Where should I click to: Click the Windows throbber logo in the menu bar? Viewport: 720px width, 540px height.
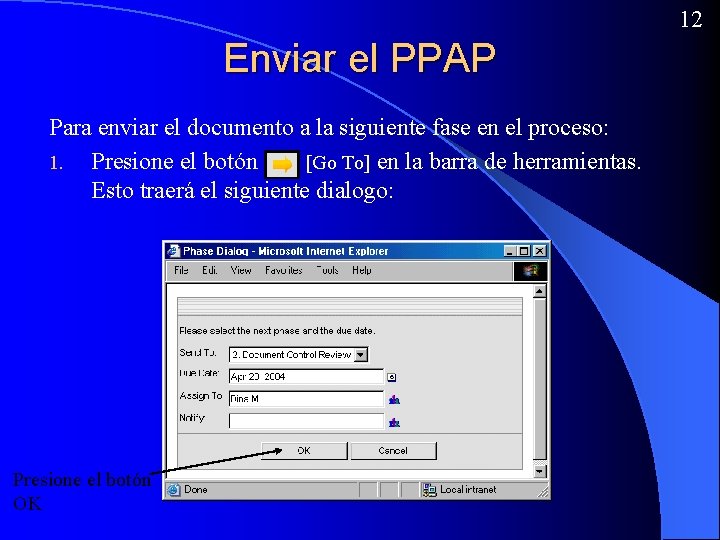[530, 271]
